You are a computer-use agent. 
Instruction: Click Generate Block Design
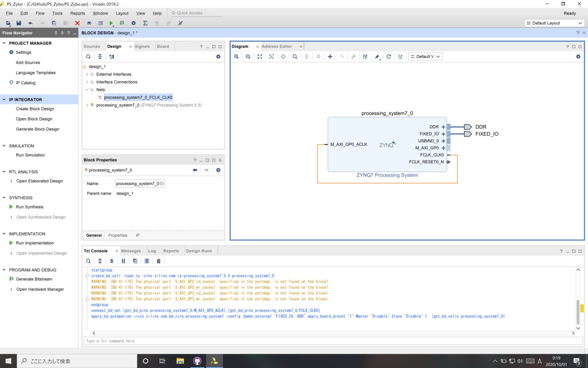pos(37,129)
